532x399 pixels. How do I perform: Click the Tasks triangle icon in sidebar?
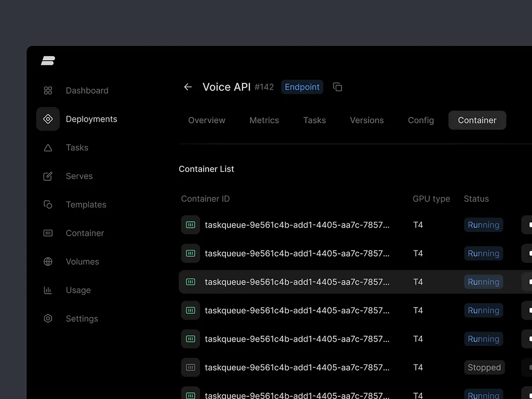point(48,148)
